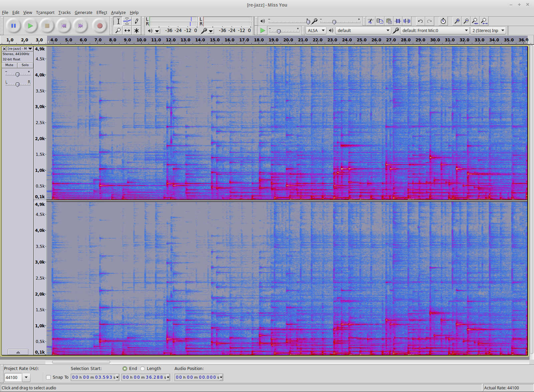Open the 'default: Front Mic:0' recording device dropdown
This screenshot has width=534, height=392.
tap(435, 30)
